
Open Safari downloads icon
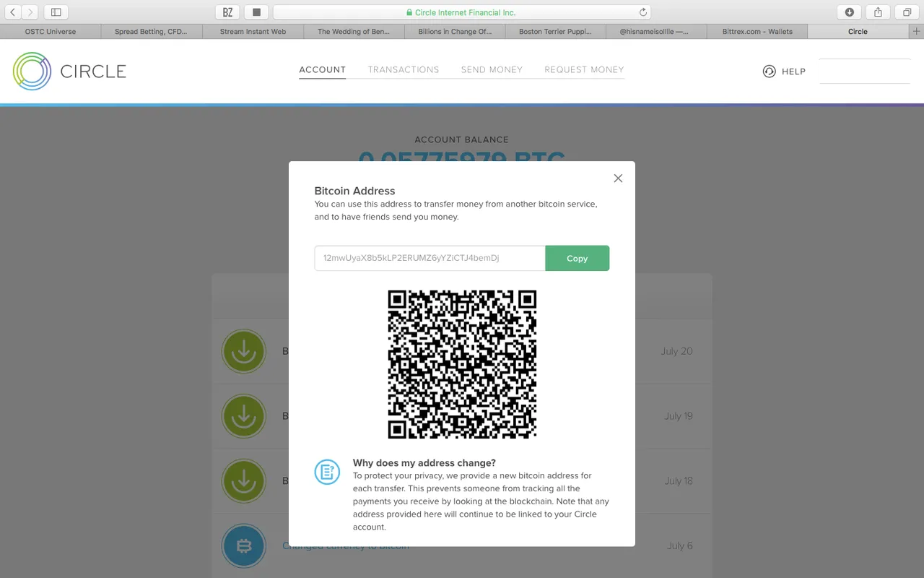[x=849, y=12]
